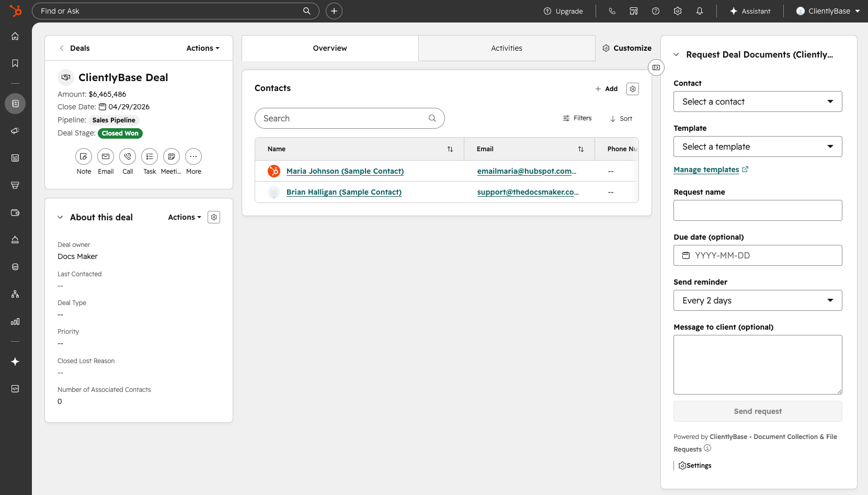Switch to the Activities tab
This screenshot has height=495, width=868.
tap(507, 48)
